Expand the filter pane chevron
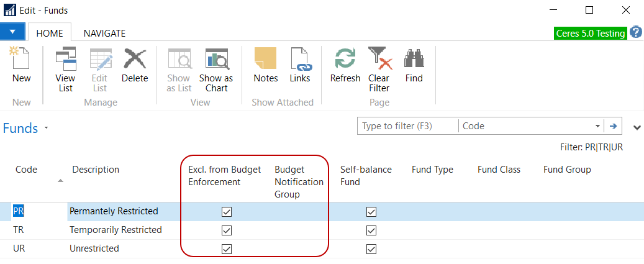Screen dimensions: 644x264 (x=637, y=127)
